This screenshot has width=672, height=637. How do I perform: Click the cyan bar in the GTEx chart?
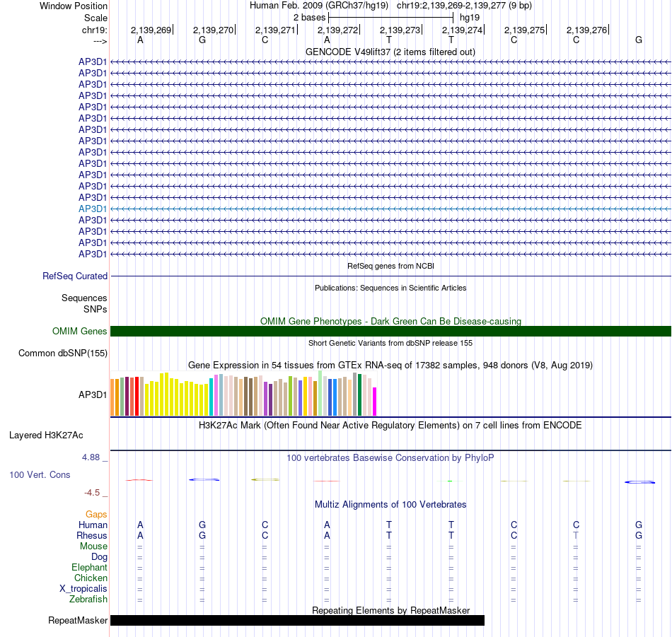point(211,397)
